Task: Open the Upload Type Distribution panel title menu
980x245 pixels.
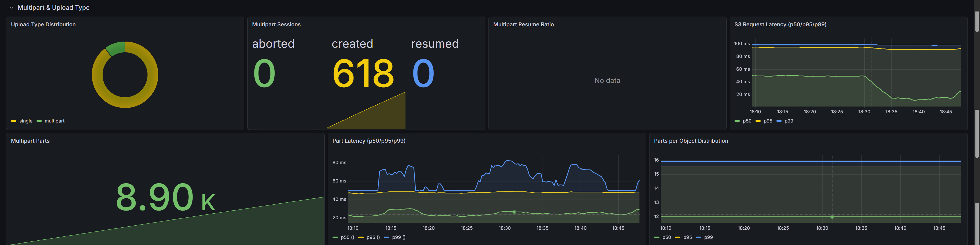Action: pos(43,24)
